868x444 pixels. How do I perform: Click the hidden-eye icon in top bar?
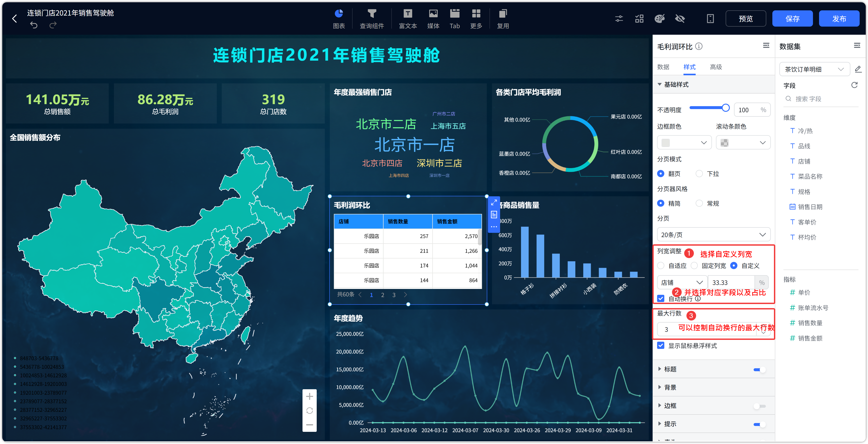[x=680, y=18]
